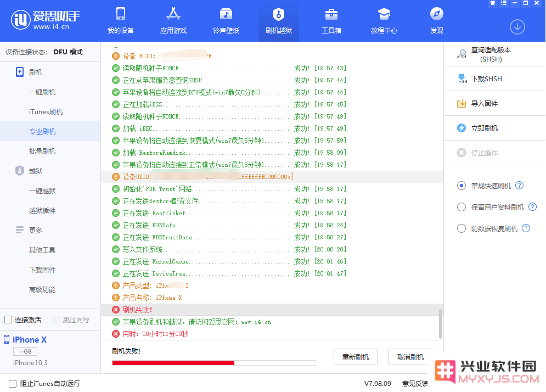Viewport: 546px width, 392px height.
Task: Open the 意见反馈 link
Action: pyautogui.click(x=415, y=384)
